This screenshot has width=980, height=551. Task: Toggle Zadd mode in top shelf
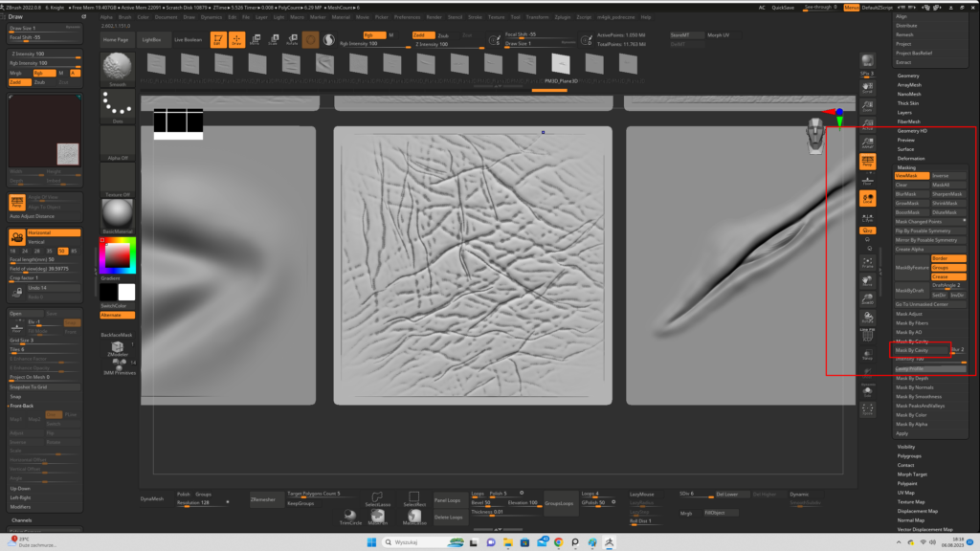[422, 35]
